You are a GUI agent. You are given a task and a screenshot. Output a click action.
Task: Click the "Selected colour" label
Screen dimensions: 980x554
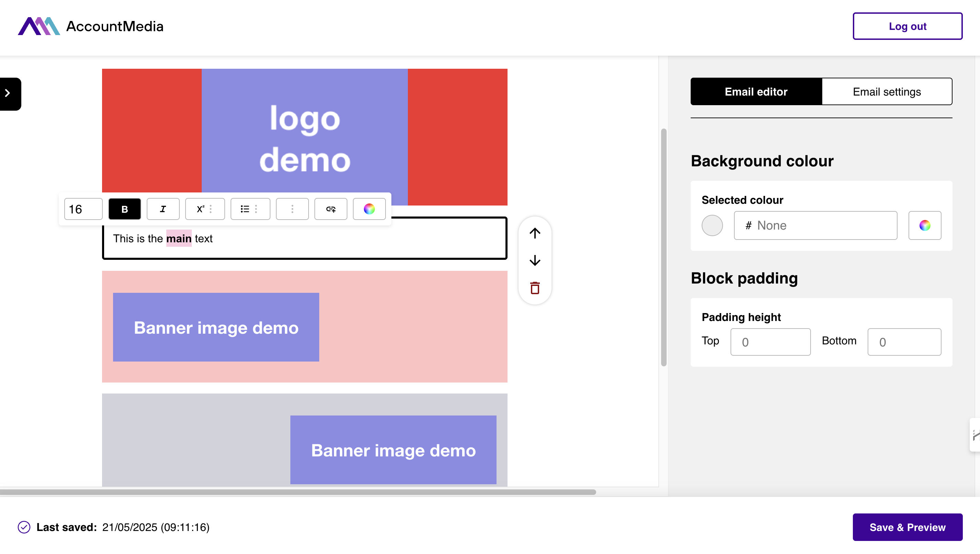tap(742, 200)
